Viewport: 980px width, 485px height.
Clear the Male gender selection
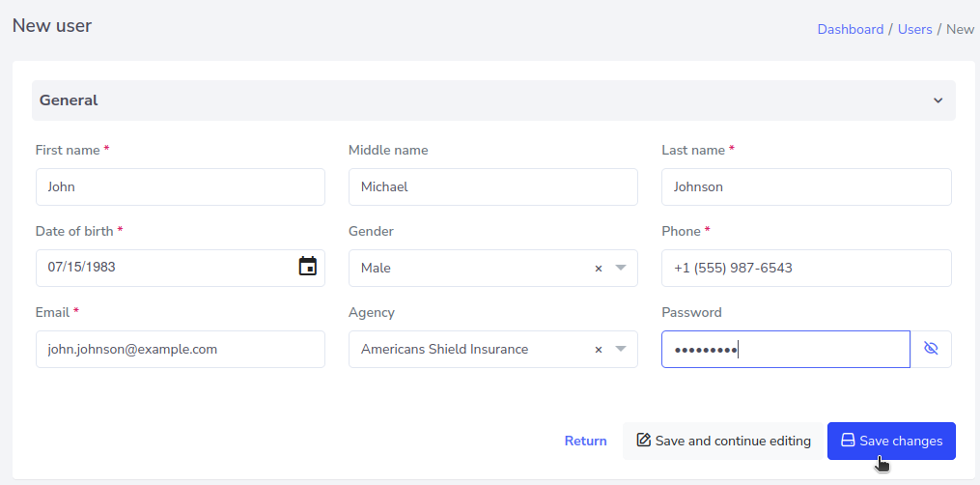click(x=598, y=269)
